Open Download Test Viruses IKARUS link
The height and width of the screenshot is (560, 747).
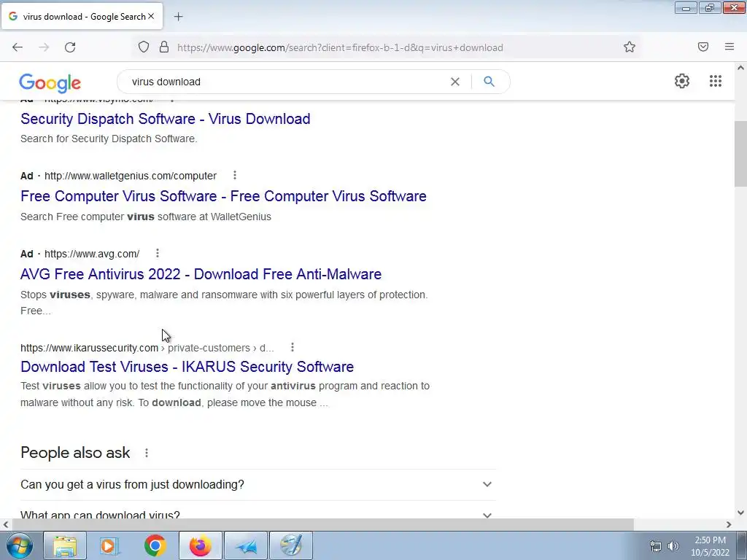[187, 367]
